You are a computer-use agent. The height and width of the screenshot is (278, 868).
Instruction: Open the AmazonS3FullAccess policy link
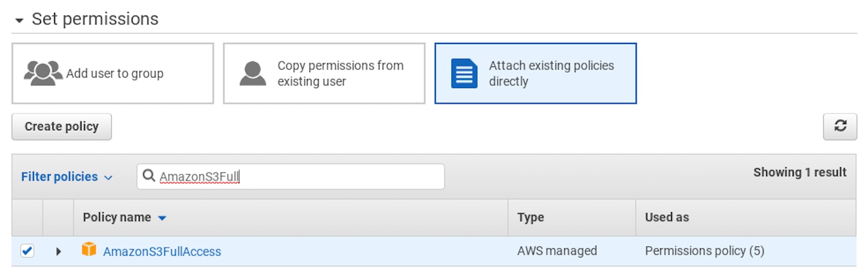point(162,251)
